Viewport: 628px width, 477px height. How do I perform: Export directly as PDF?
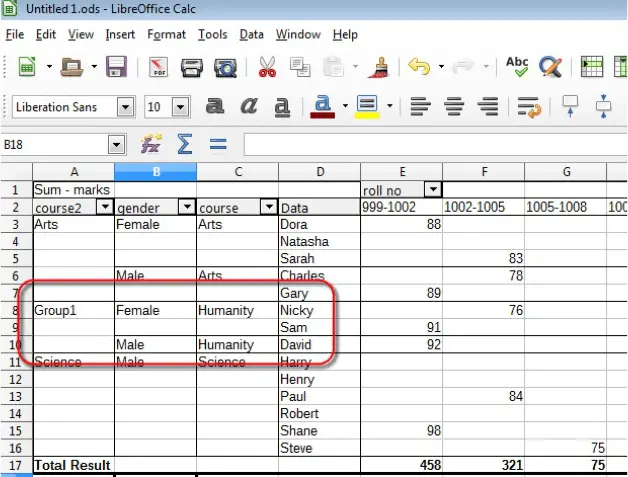(x=159, y=67)
